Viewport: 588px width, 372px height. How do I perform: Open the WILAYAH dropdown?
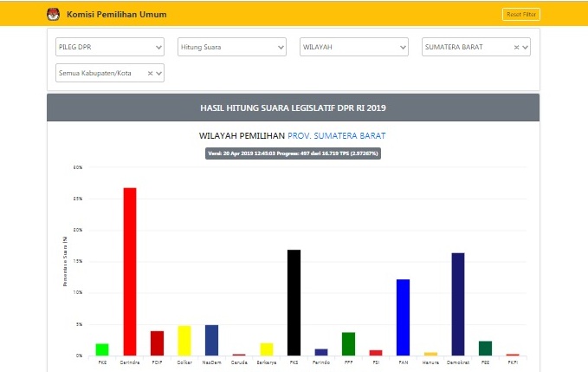point(354,48)
